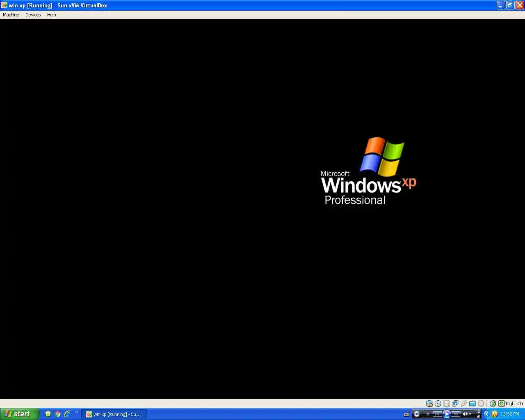Skip to next track in media toolbar

[x=456, y=414]
